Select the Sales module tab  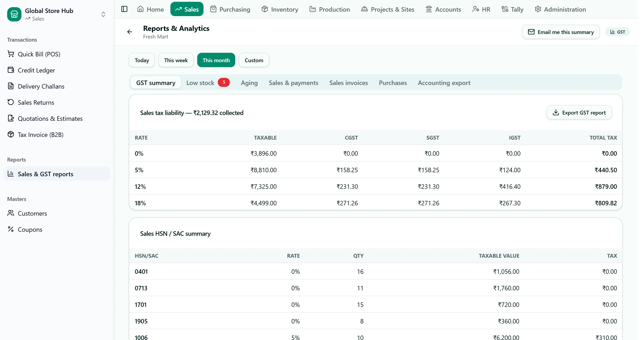(x=187, y=9)
